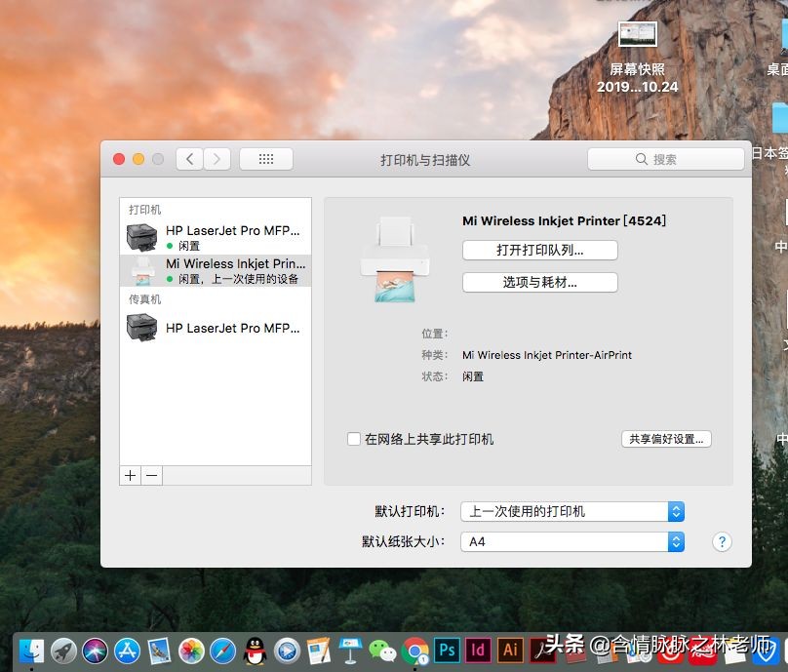Select HP LaserJet Pro MFP under 传真机
The image size is (788, 672).
point(216,328)
